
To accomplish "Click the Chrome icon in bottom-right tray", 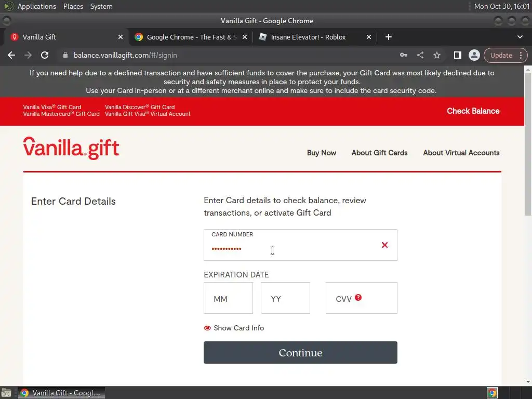I will [492, 393].
